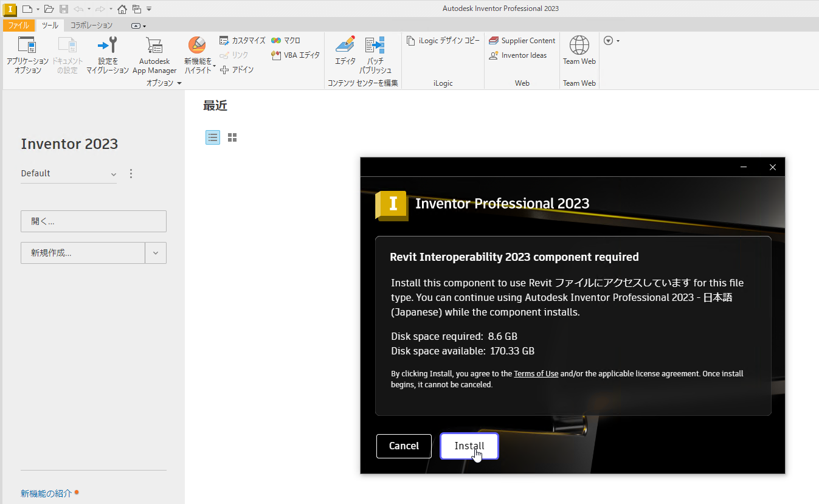Launch 設定をマイグレーション tool

click(x=108, y=55)
